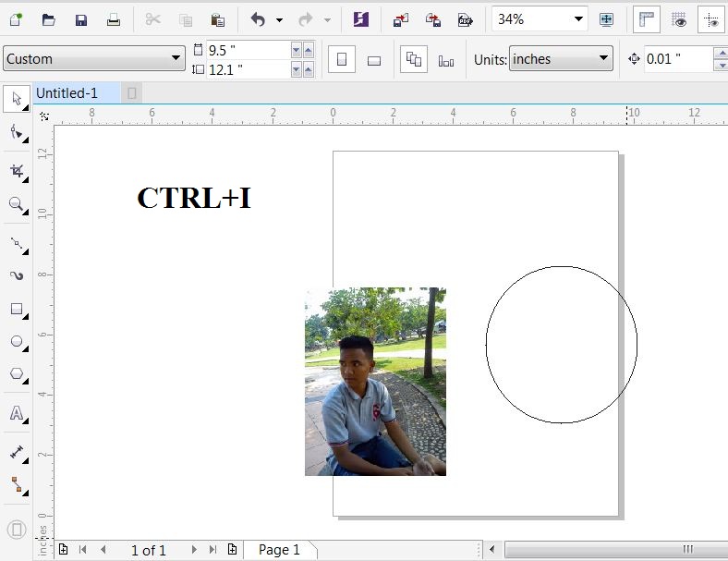Go to the first page
The image size is (728, 561).
coord(82,550)
